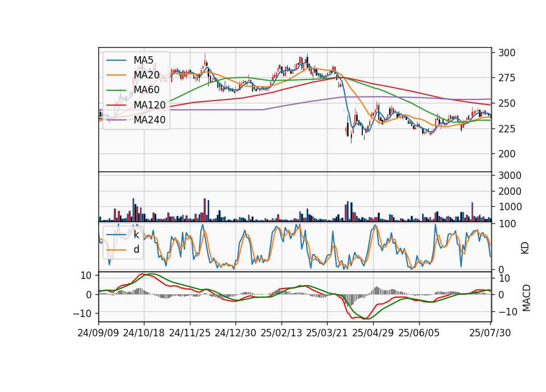The height and width of the screenshot is (392, 546).
Task: Click the d legend label in KD panel
Action: pyautogui.click(x=136, y=249)
